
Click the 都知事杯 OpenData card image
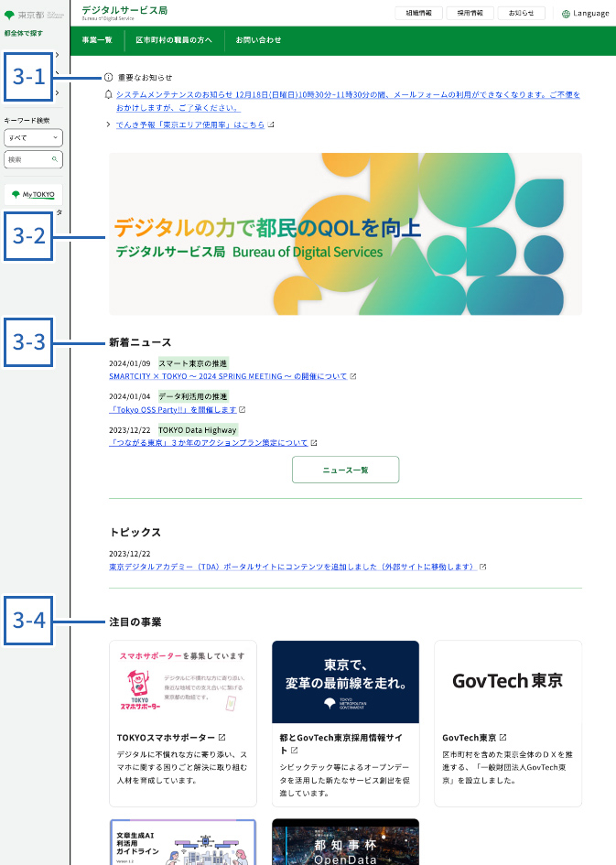345,842
